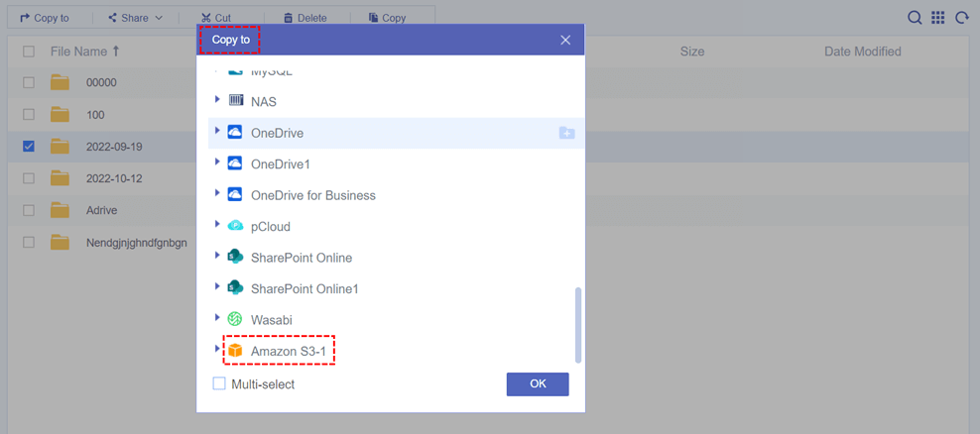
Task: Select Amazon S3-1 as destination
Action: pos(288,352)
